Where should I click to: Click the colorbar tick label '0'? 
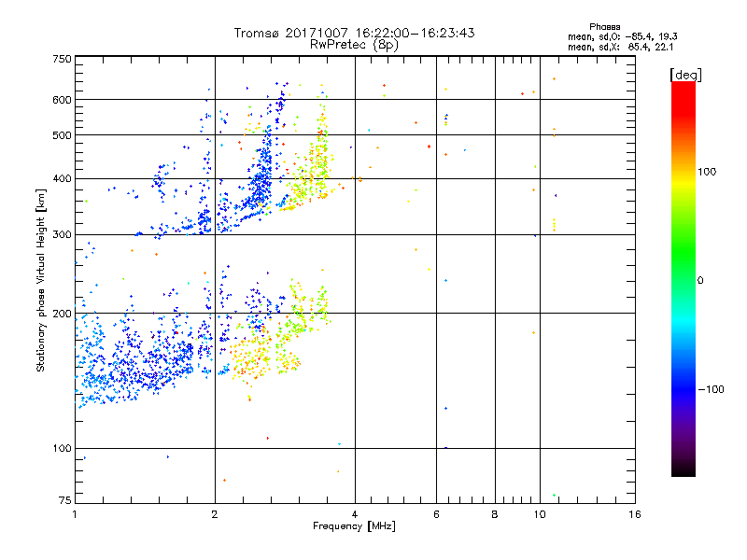pyautogui.click(x=700, y=281)
